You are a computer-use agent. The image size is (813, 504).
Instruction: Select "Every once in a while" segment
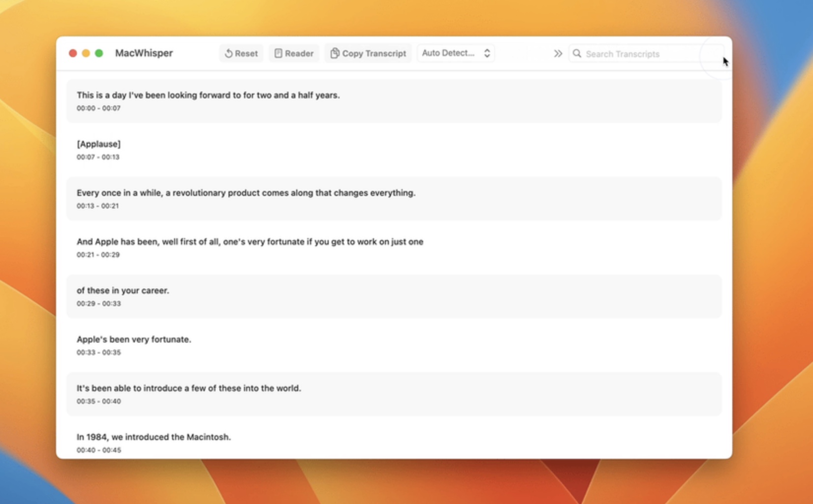[394, 198]
